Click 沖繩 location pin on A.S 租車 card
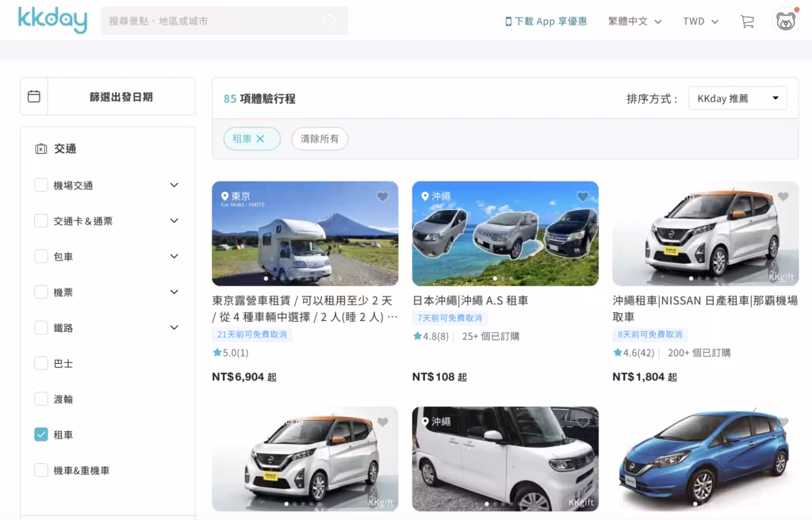Viewport: 812px width, 520px height. (425, 197)
